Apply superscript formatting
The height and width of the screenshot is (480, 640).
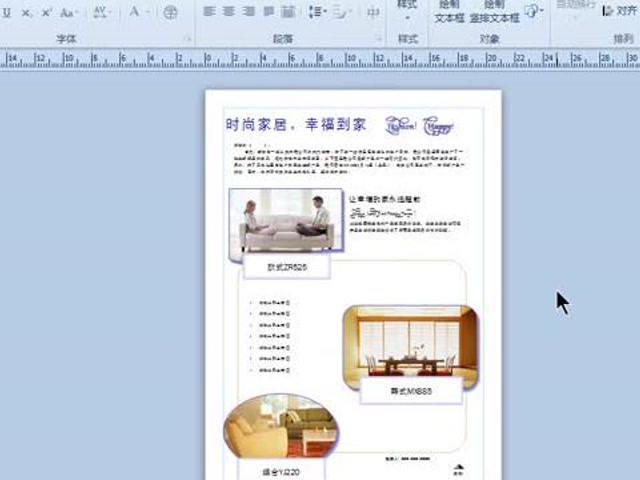[47, 13]
